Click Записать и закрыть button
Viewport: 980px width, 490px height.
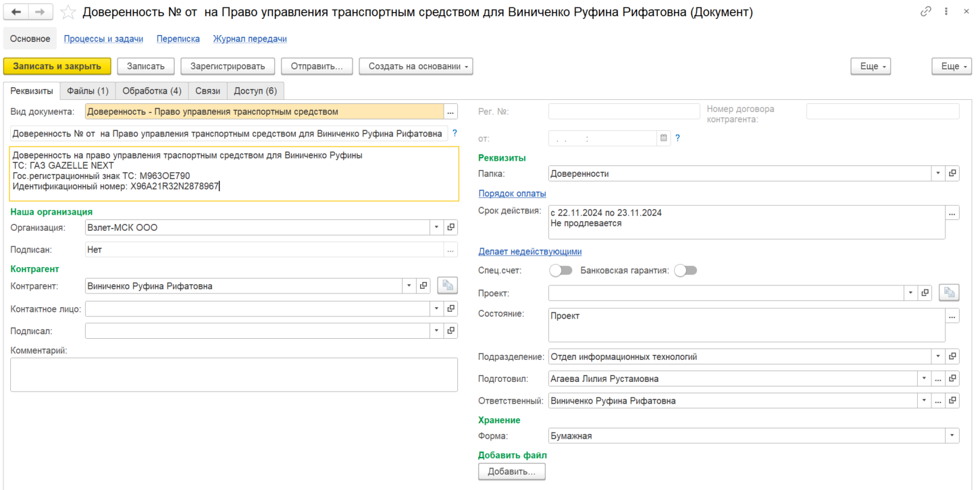point(57,66)
